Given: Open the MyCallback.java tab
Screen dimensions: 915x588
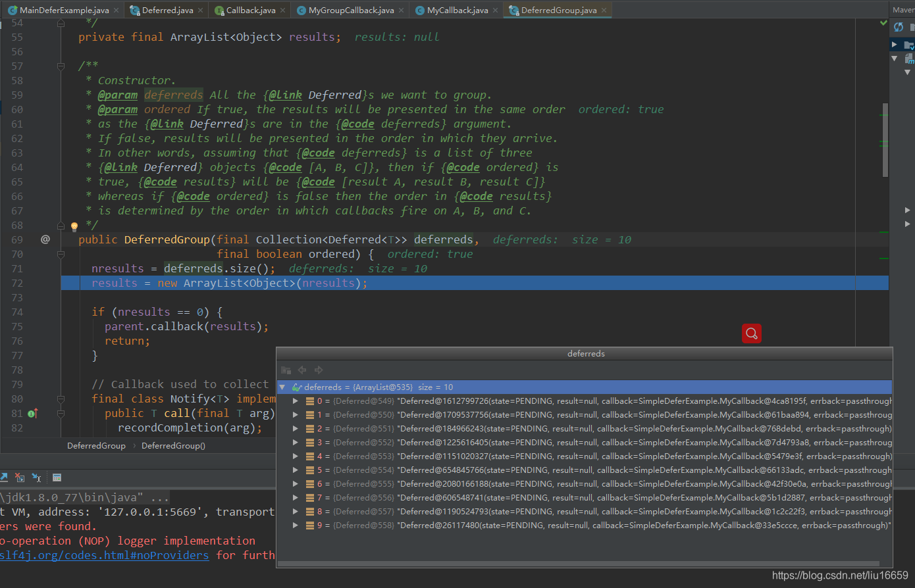Looking at the screenshot, I should pyautogui.click(x=457, y=10).
